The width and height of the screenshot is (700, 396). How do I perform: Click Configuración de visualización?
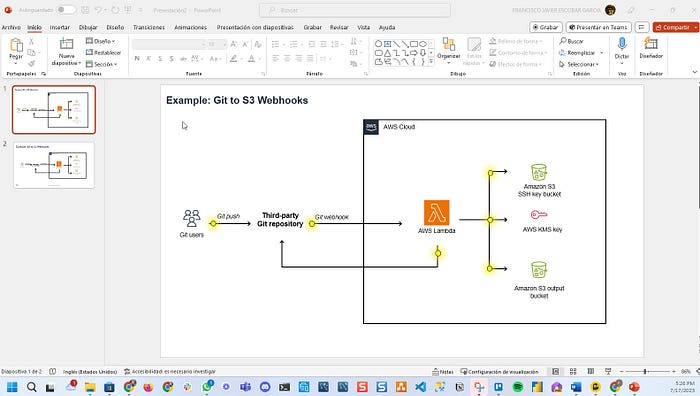[x=499, y=371]
